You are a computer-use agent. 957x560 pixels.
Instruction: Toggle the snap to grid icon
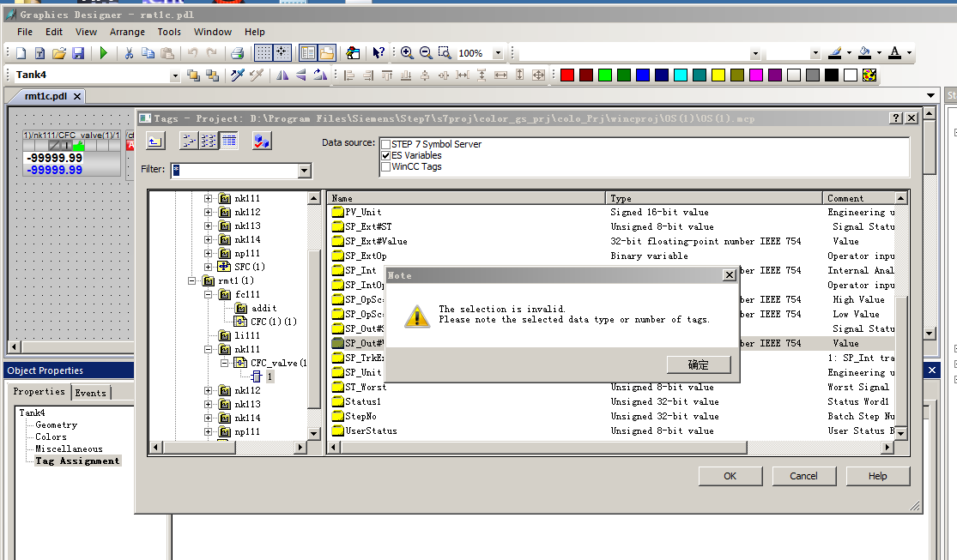tap(282, 53)
